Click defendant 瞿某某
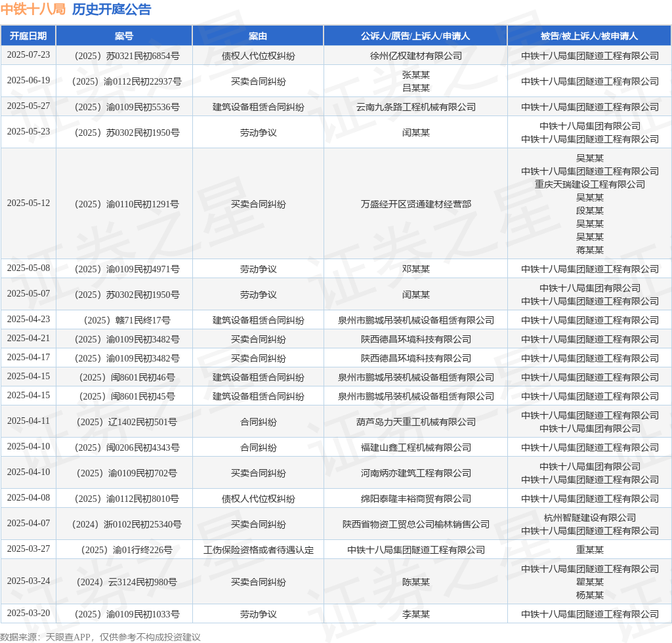The image size is (672, 643). 590,582
